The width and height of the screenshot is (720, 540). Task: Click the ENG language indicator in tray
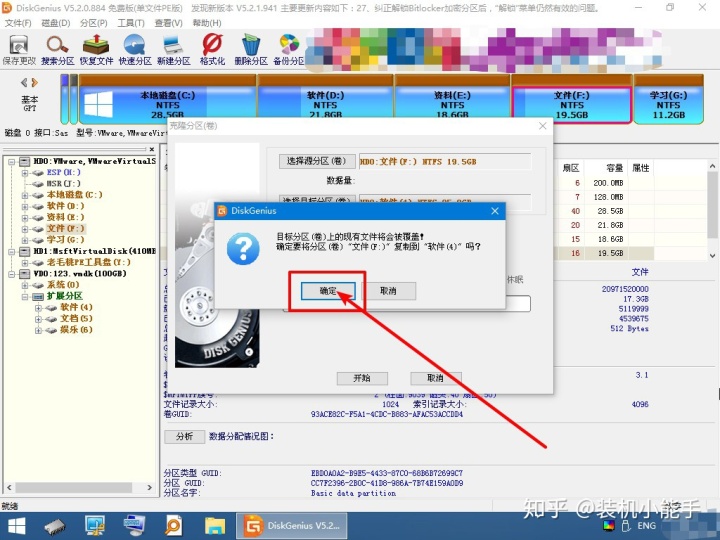pyautogui.click(x=646, y=526)
